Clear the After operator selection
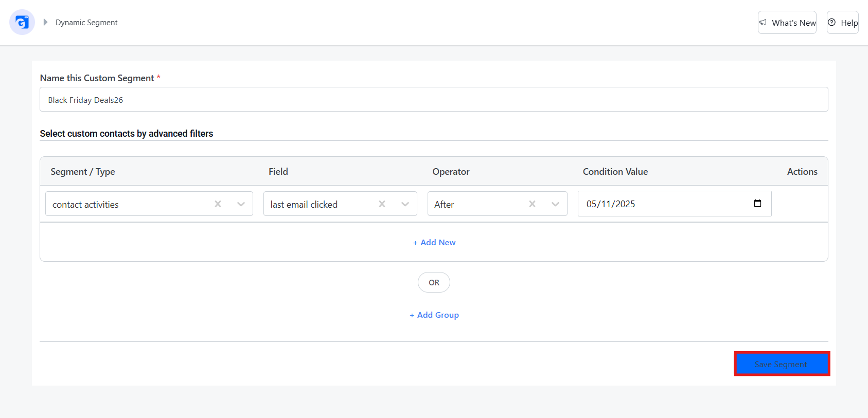868x418 pixels. click(x=532, y=204)
